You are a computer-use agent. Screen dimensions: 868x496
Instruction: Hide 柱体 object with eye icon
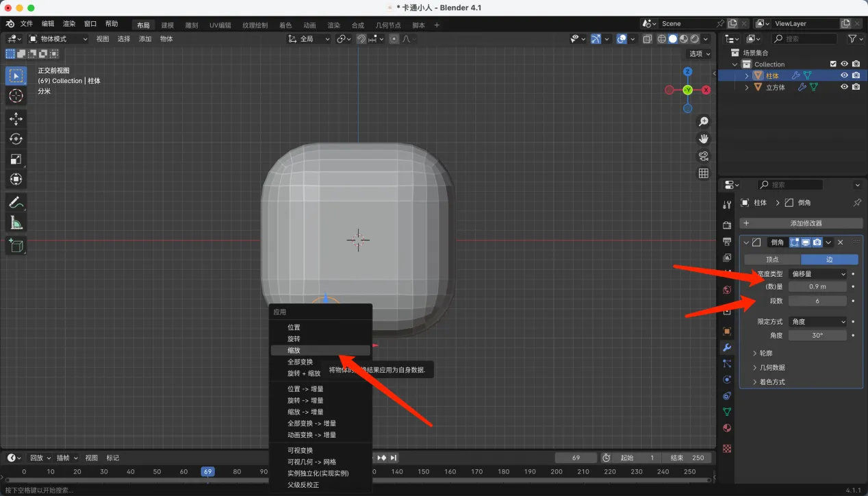pyautogui.click(x=844, y=75)
